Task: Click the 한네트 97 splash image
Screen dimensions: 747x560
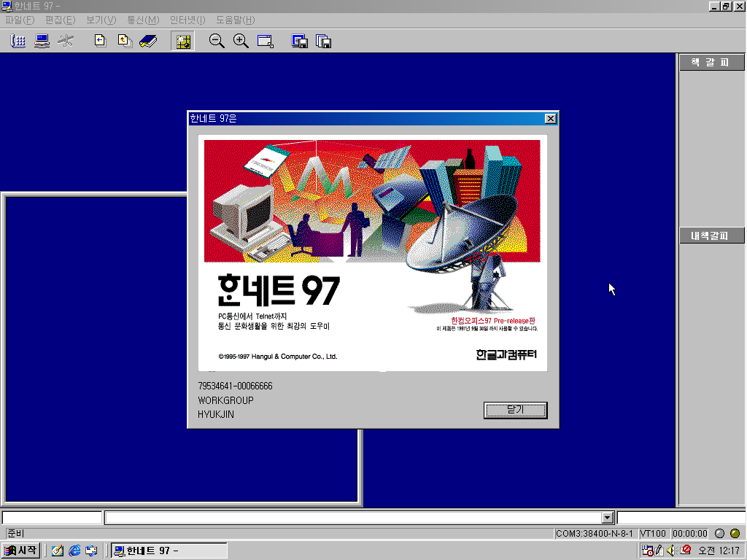Action: coord(373,253)
